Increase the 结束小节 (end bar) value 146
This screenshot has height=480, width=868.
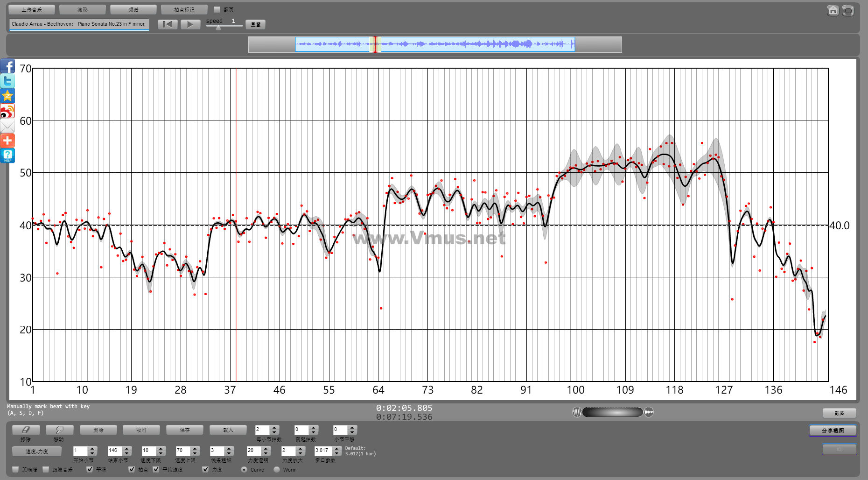point(127,448)
